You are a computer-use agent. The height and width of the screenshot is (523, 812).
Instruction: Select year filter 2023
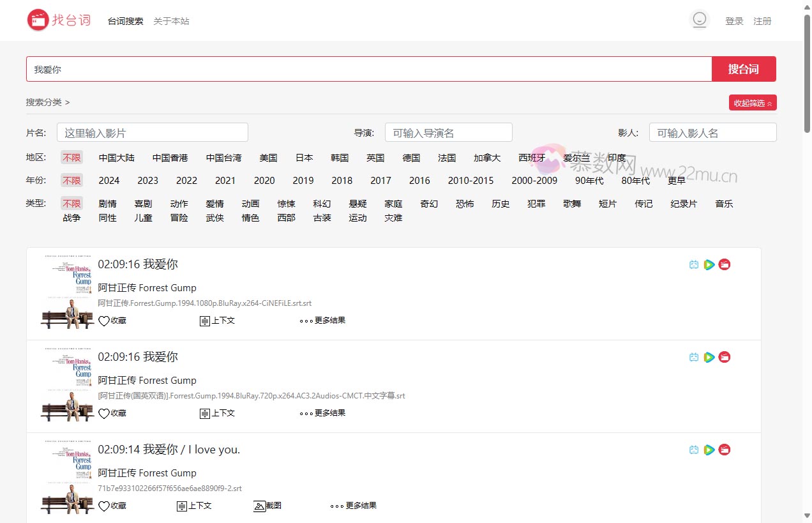point(147,181)
